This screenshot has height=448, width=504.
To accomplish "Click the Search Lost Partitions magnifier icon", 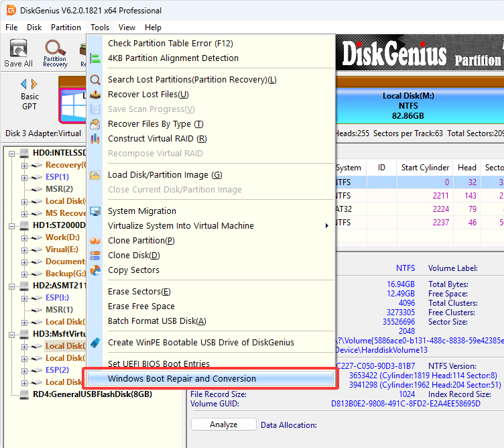I will (x=95, y=79).
